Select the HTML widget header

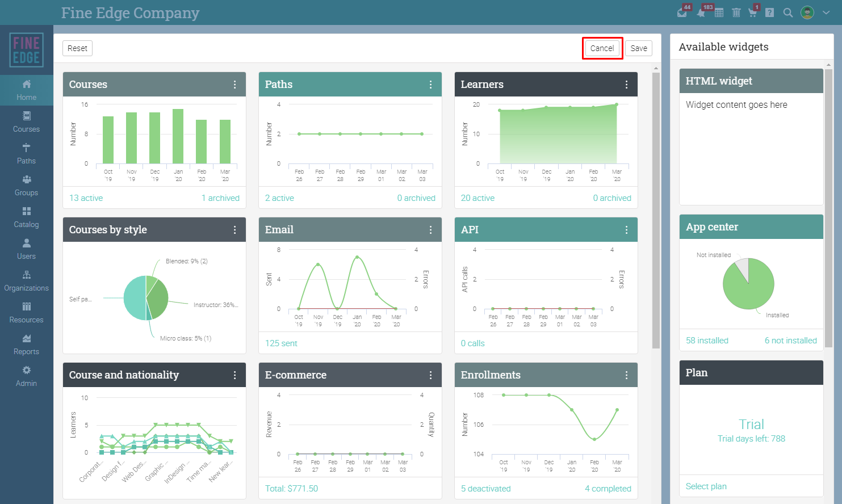(751, 81)
